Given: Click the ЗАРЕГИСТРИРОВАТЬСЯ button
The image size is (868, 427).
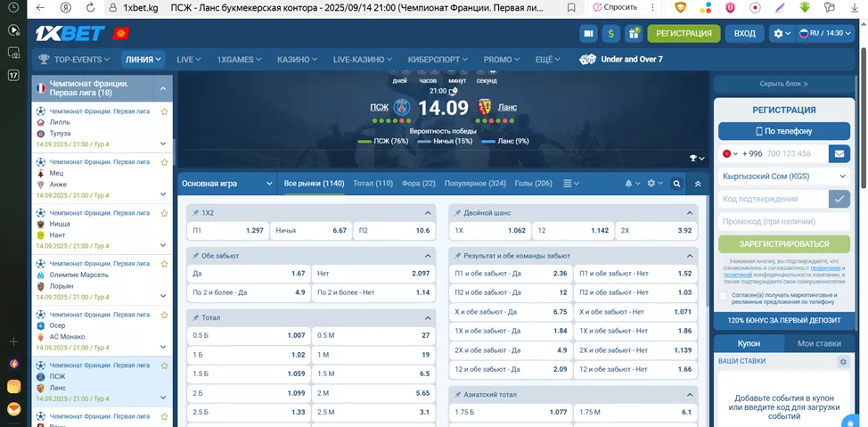Looking at the screenshot, I should pyautogui.click(x=784, y=244).
